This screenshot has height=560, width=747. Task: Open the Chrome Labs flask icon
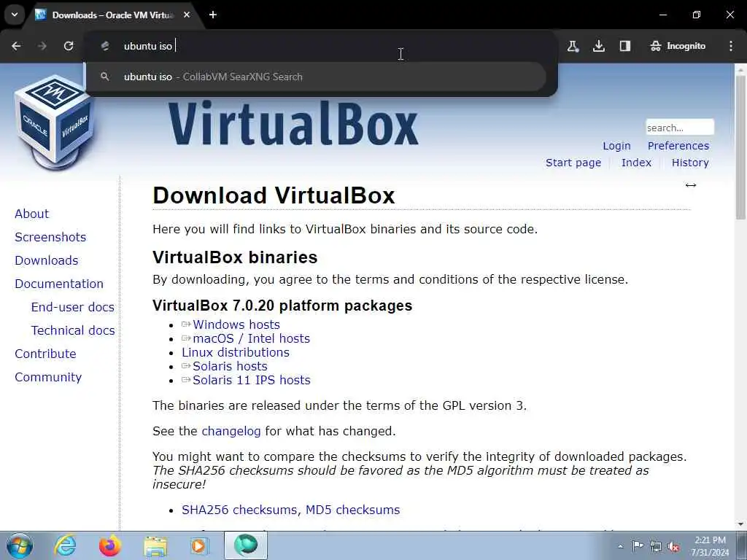tap(573, 46)
